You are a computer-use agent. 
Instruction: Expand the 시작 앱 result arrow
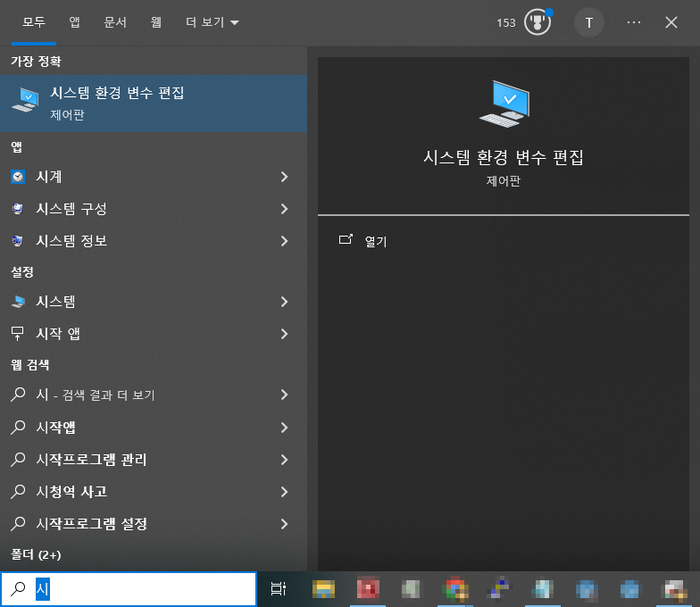click(x=284, y=334)
